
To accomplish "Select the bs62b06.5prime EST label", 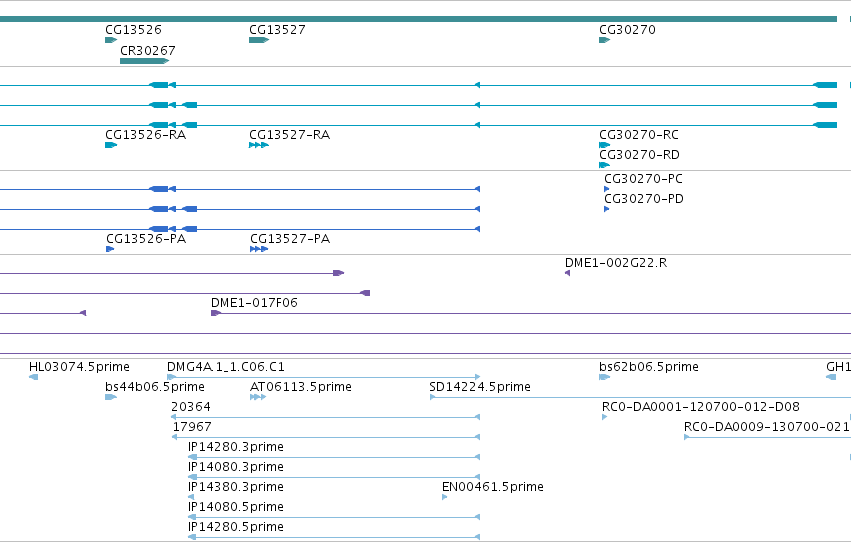I will [x=649, y=367].
